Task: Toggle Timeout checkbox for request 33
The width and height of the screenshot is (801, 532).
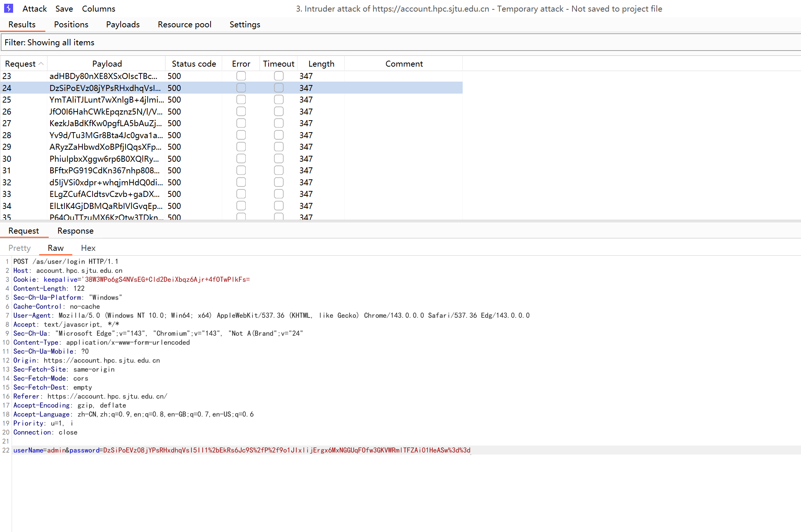Action: click(x=278, y=194)
